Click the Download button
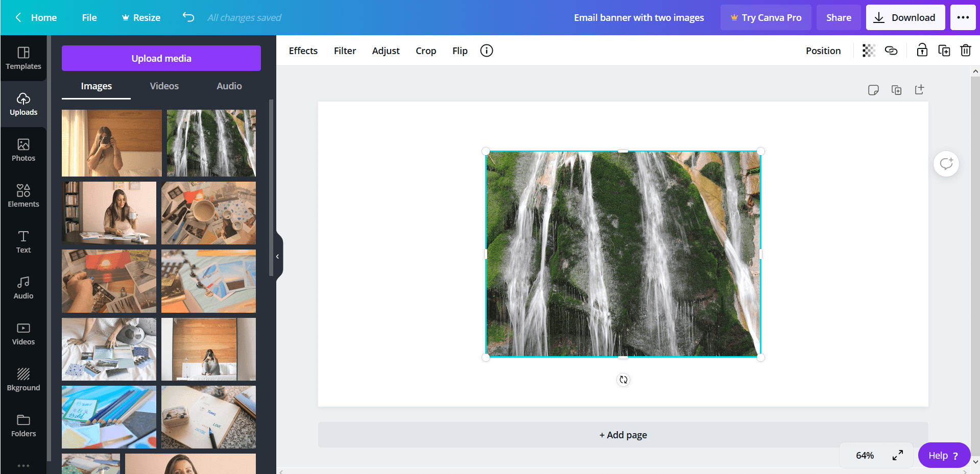Screen dimensions: 980x474 pyautogui.click(x=905, y=17)
